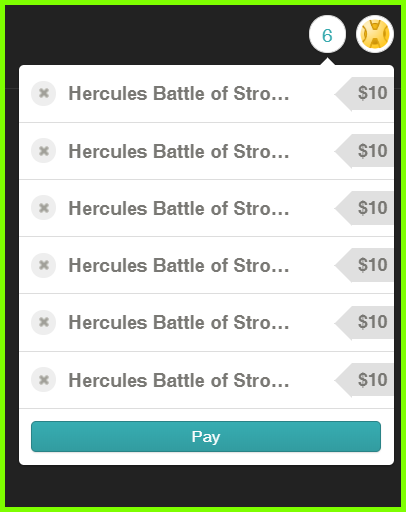Open the third Hercules Battle of Stro… title
The width and height of the screenshot is (406, 512).
click(179, 208)
